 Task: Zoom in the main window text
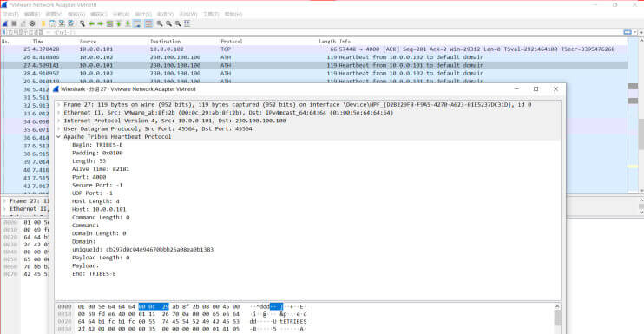[160, 23]
